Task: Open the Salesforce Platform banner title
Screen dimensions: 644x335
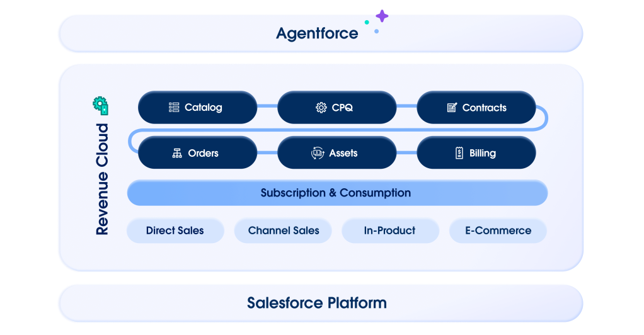Action: pyautogui.click(x=317, y=303)
